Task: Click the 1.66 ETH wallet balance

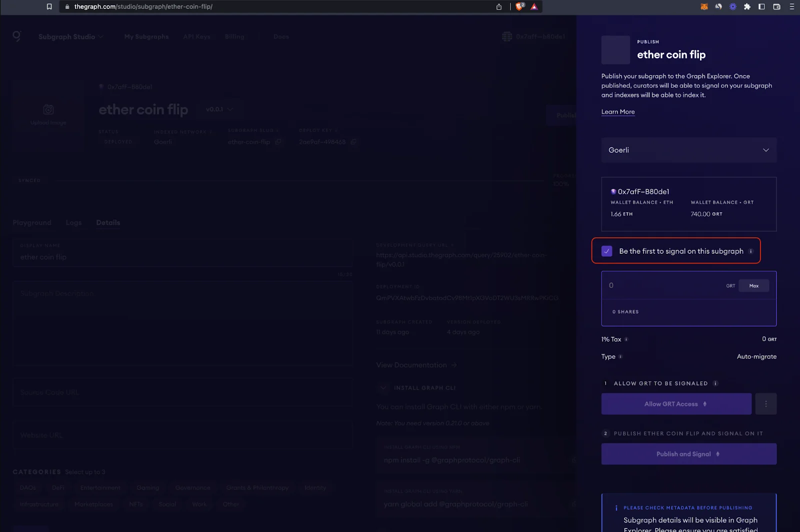Action: [x=621, y=214]
